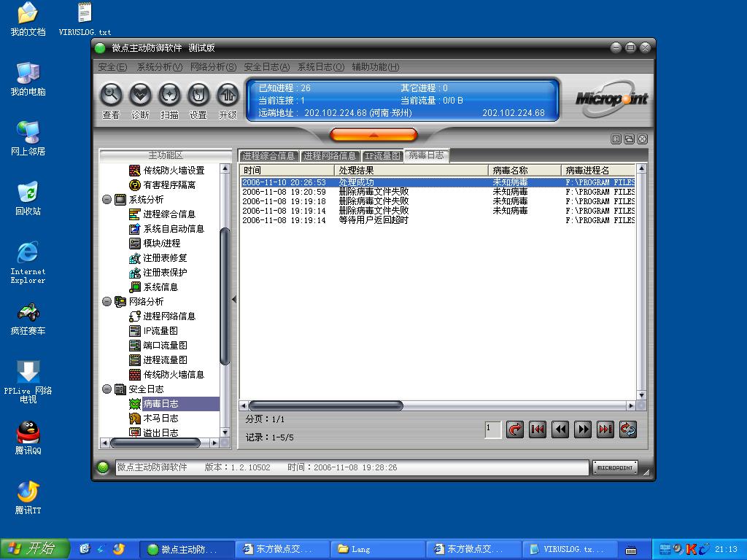Switch to the Lang taskbar window
The height and width of the screenshot is (560, 747).
point(377,549)
